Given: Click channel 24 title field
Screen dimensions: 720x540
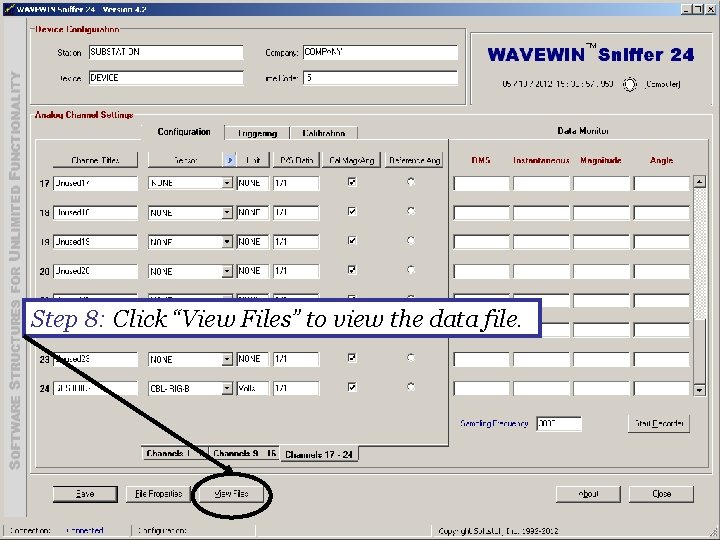Looking at the screenshot, I should (x=95, y=388).
